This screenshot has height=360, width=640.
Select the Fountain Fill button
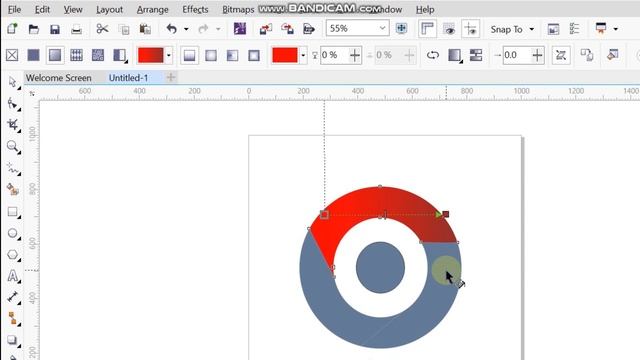point(55,55)
